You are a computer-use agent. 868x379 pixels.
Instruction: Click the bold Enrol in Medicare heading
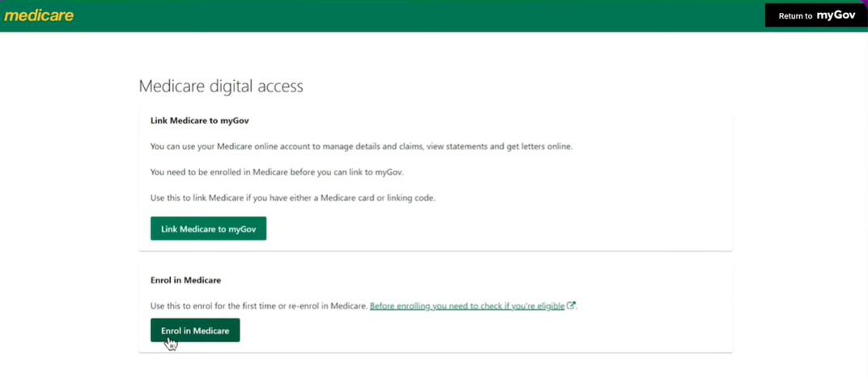coord(185,280)
